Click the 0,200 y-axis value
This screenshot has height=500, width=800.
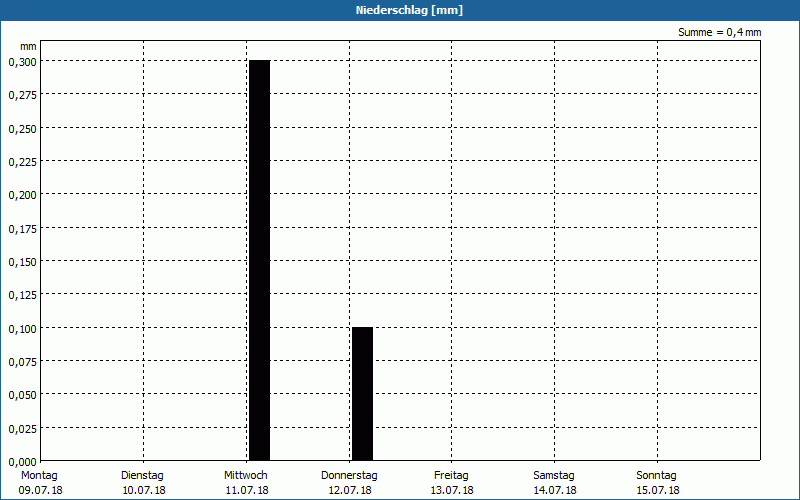[22, 195]
